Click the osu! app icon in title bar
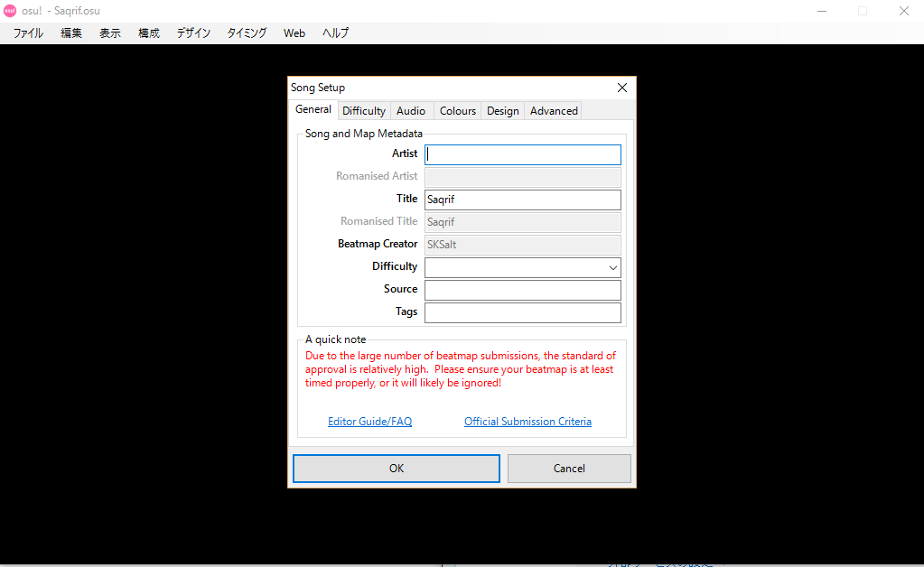The height and width of the screenshot is (567, 924). click(10, 11)
